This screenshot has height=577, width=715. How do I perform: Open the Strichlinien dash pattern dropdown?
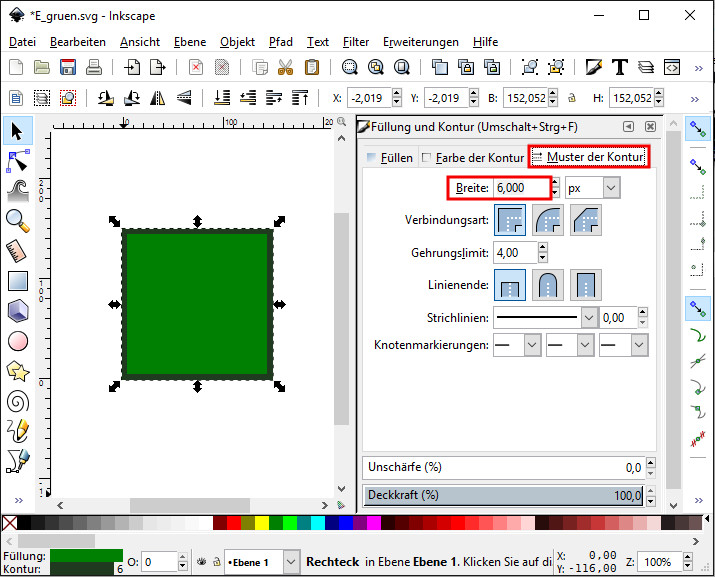pos(589,317)
